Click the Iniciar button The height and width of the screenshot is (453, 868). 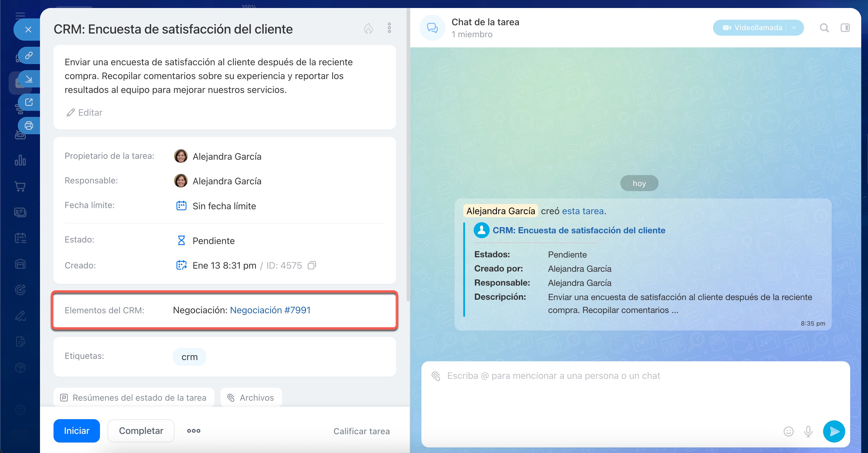(77, 431)
